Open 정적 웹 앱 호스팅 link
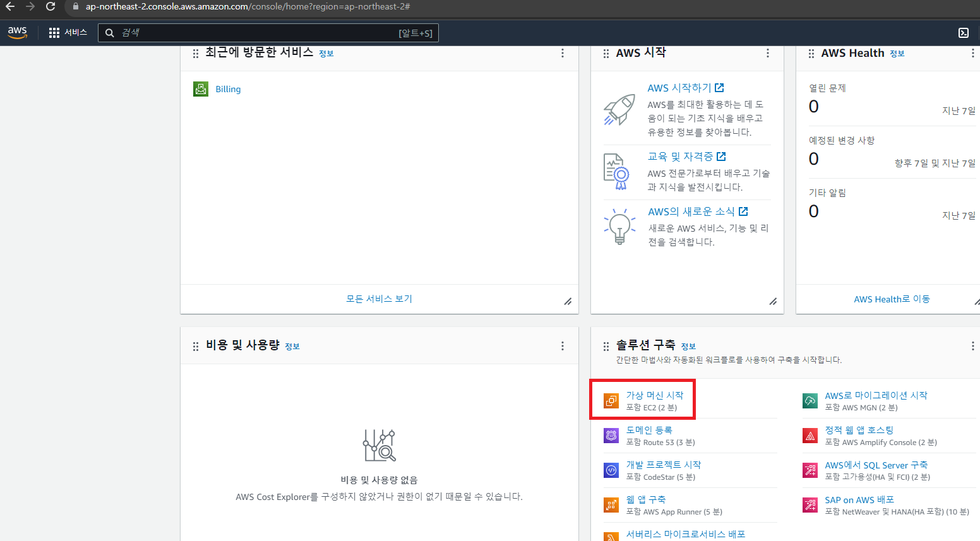The width and height of the screenshot is (980, 541). (859, 430)
